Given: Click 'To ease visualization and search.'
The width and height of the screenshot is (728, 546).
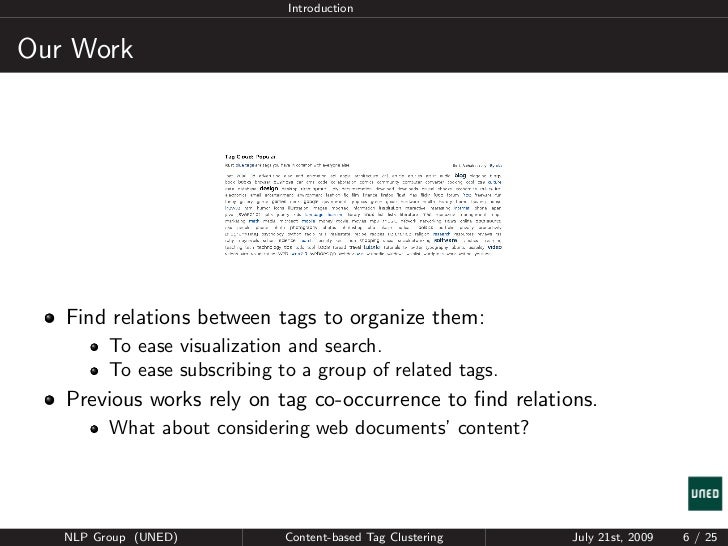Looking at the screenshot, I should [x=246, y=346].
